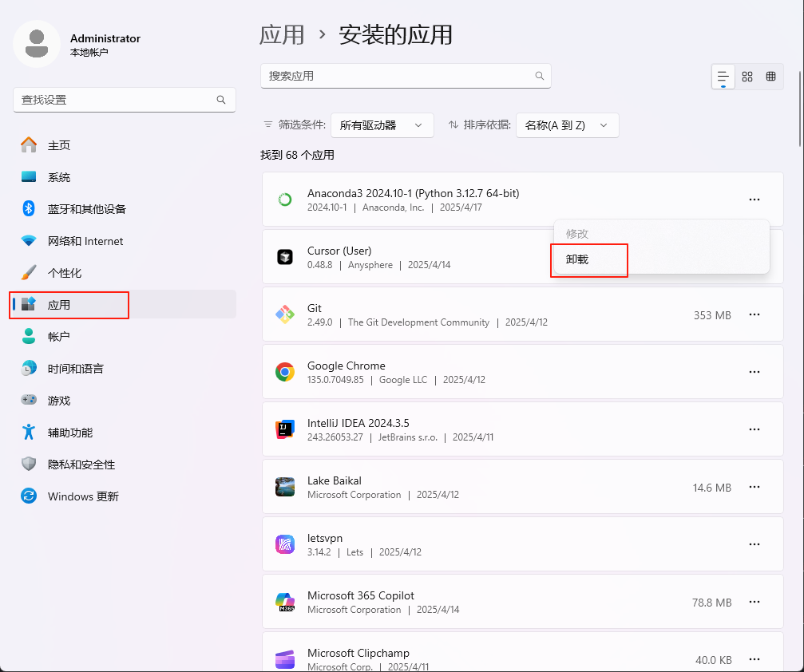This screenshot has width=804, height=672.
Task: Open more options for letsvpn
Action: (754, 544)
